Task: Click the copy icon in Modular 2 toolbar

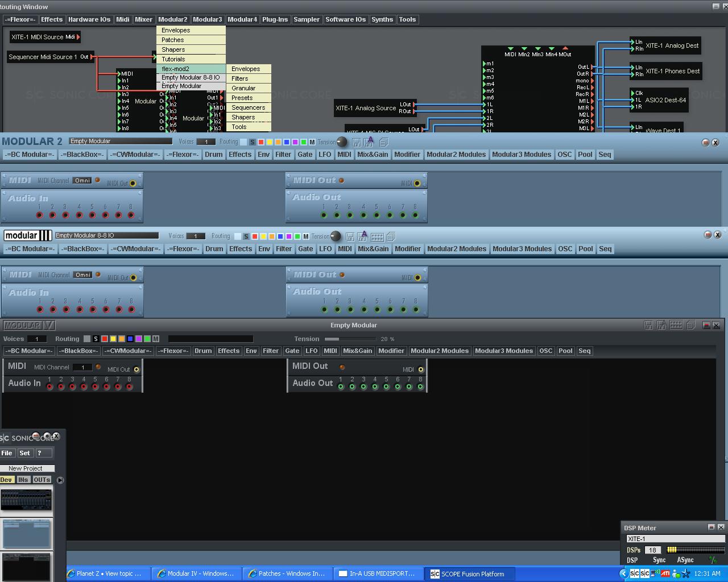Action: click(x=383, y=142)
